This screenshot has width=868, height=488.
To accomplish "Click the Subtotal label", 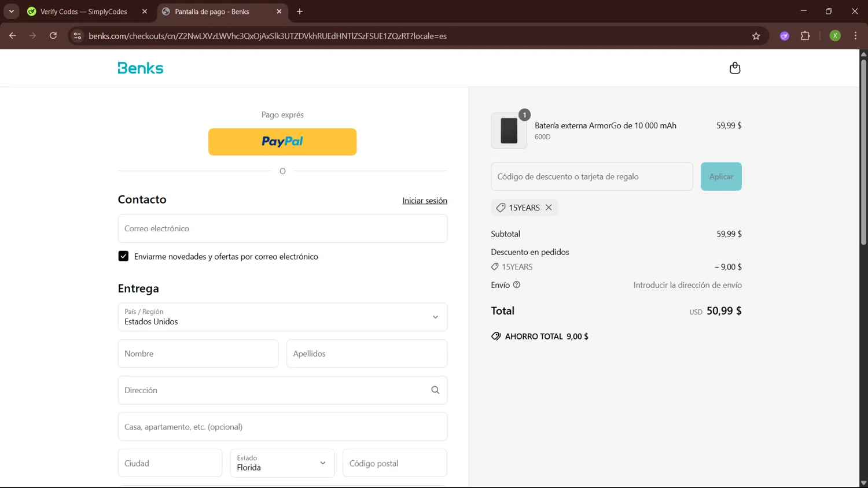I will coord(506,234).
